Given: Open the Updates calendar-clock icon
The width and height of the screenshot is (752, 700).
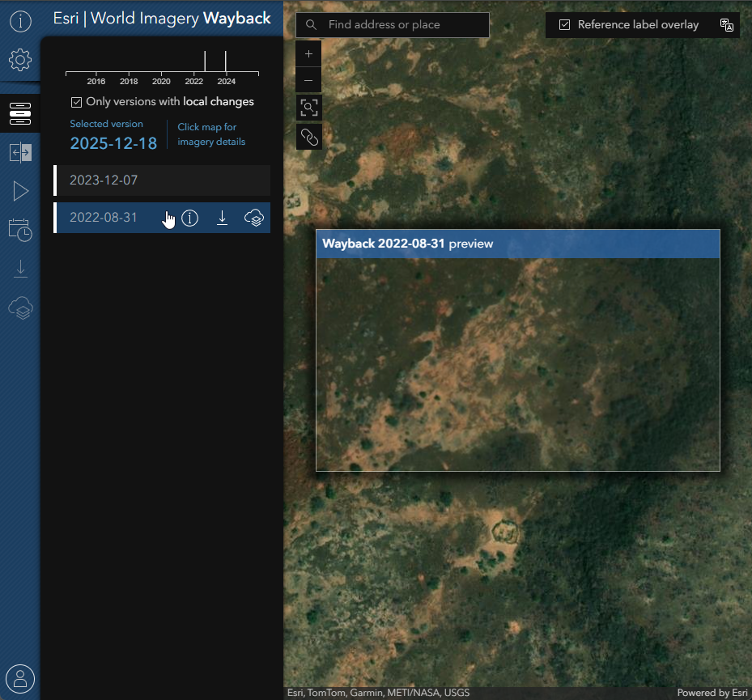Looking at the screenshot, I should point(20,230).
